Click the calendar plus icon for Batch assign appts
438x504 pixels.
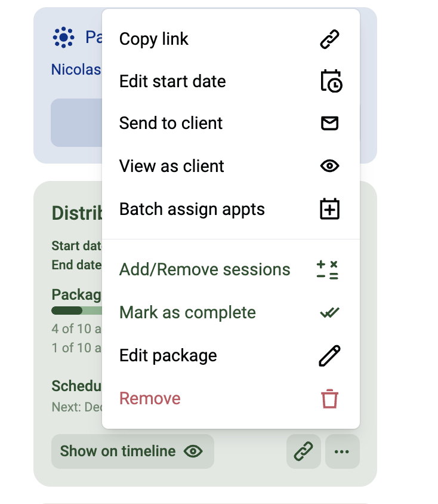click(329, 209)
